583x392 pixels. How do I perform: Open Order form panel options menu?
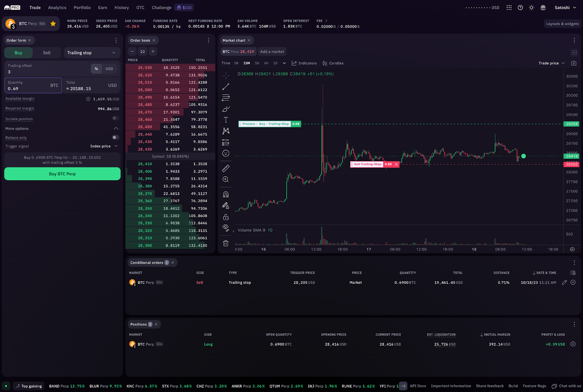(116, 40)
